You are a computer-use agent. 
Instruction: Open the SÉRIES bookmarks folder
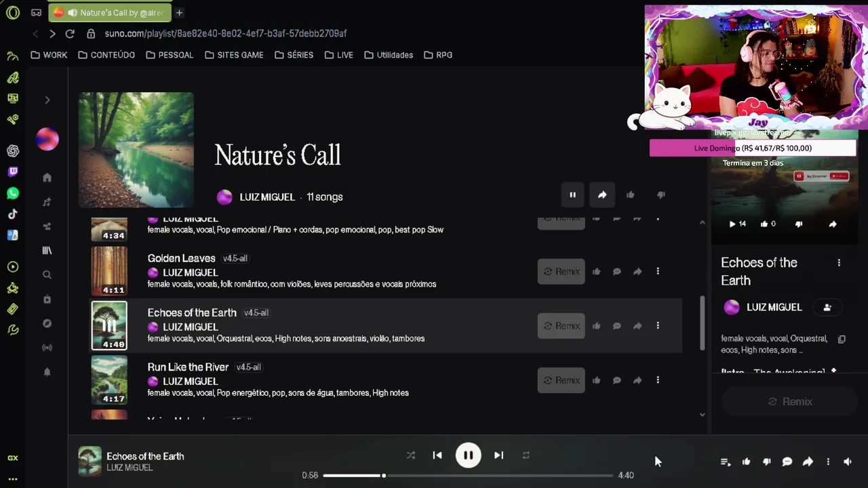[294, 55]
